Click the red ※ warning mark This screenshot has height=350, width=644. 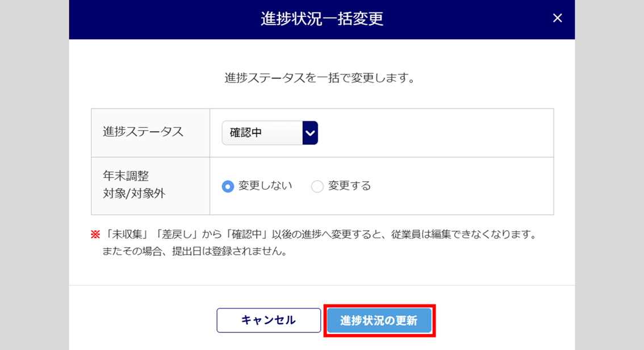click(x=95, y=235)
